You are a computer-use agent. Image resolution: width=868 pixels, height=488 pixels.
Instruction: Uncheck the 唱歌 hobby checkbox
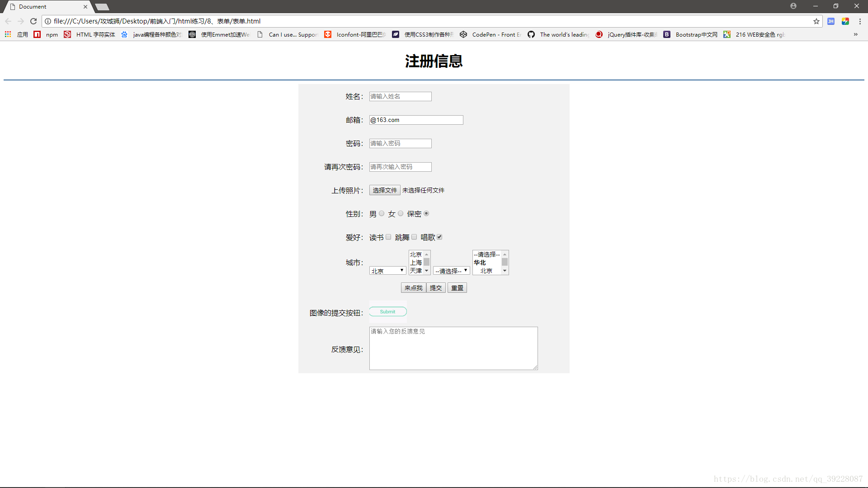click(439, 237)
